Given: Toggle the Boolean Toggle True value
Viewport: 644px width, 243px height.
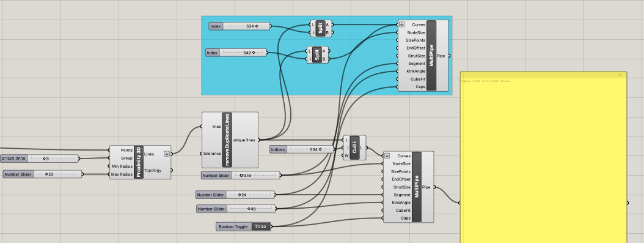Looking at the screenshot, I should pyautogui.click(x=260, y=226).
